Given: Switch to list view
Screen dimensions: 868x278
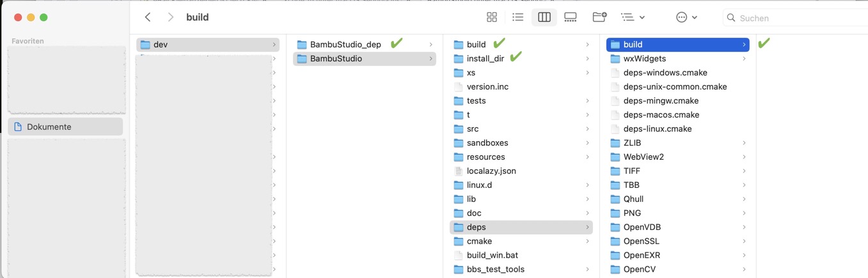Looking at the screenshot, I should click(518, 17).
